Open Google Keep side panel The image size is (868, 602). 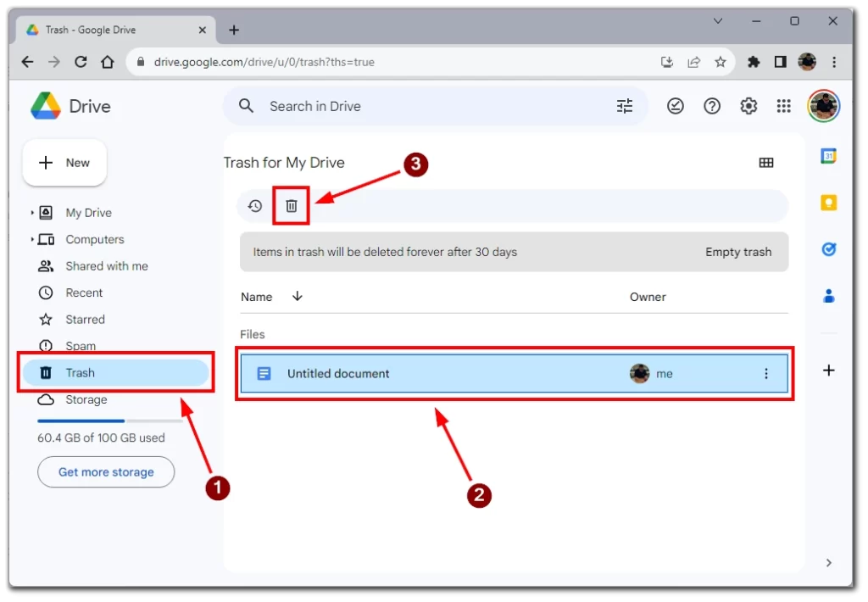pos(829,203)
